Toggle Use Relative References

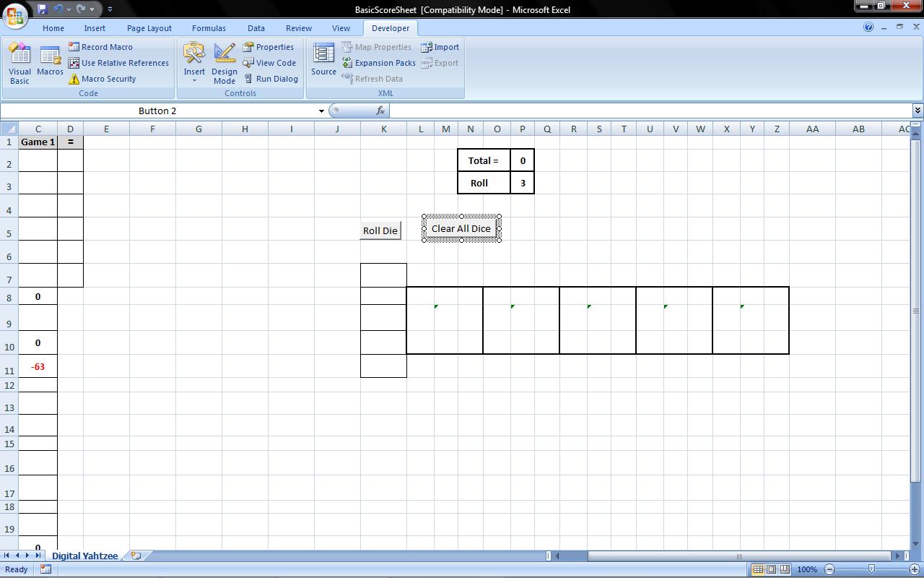tap(118, 63)
